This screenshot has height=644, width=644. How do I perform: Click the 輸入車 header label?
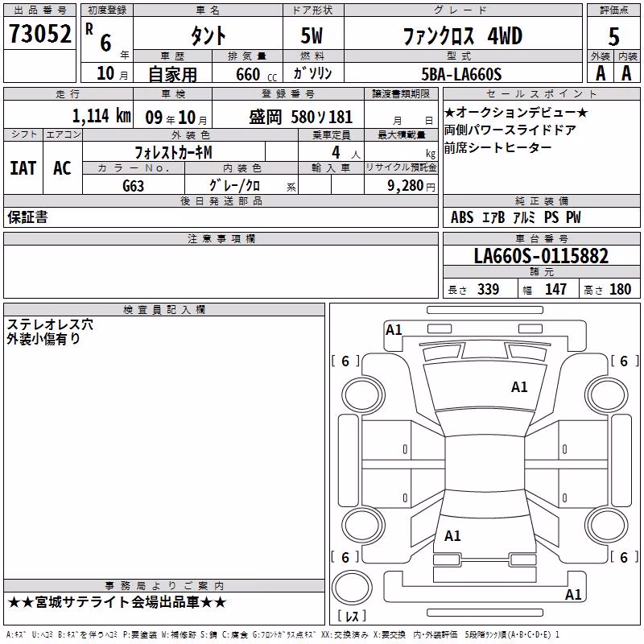click(331, 168)
